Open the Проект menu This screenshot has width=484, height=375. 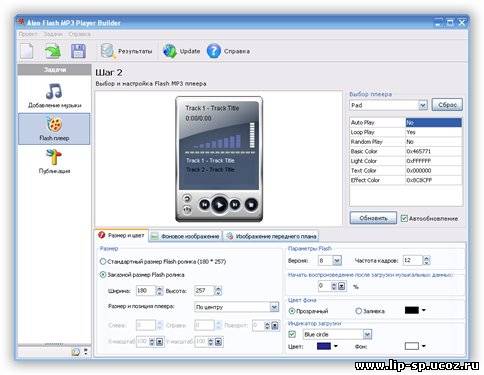pyautogui.click(x=28, y=34)
